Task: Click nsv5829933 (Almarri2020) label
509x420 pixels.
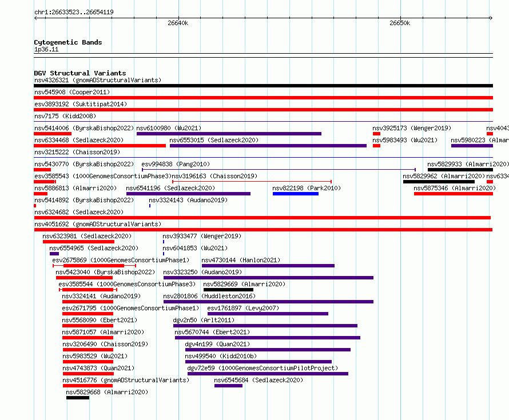Action: (468, 164)
